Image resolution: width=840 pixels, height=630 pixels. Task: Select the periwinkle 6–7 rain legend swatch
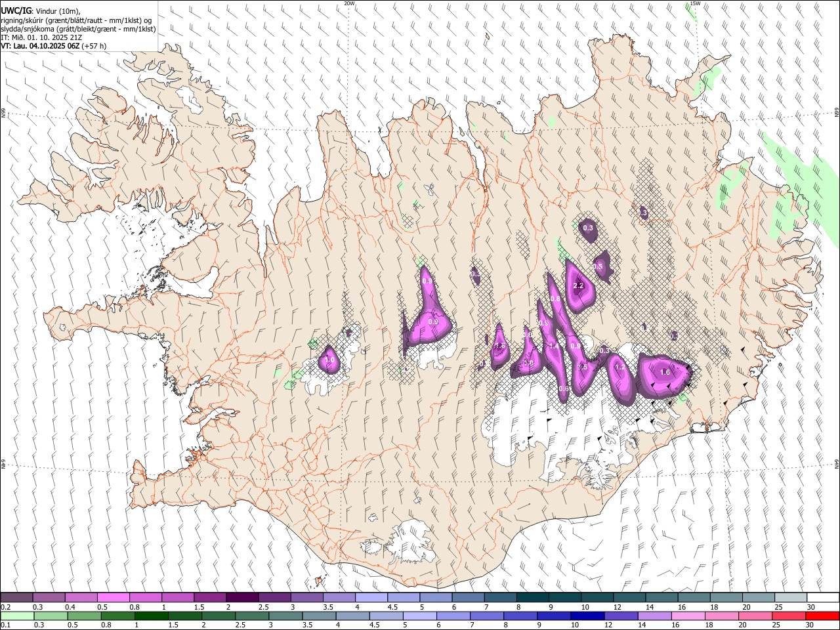453,616
